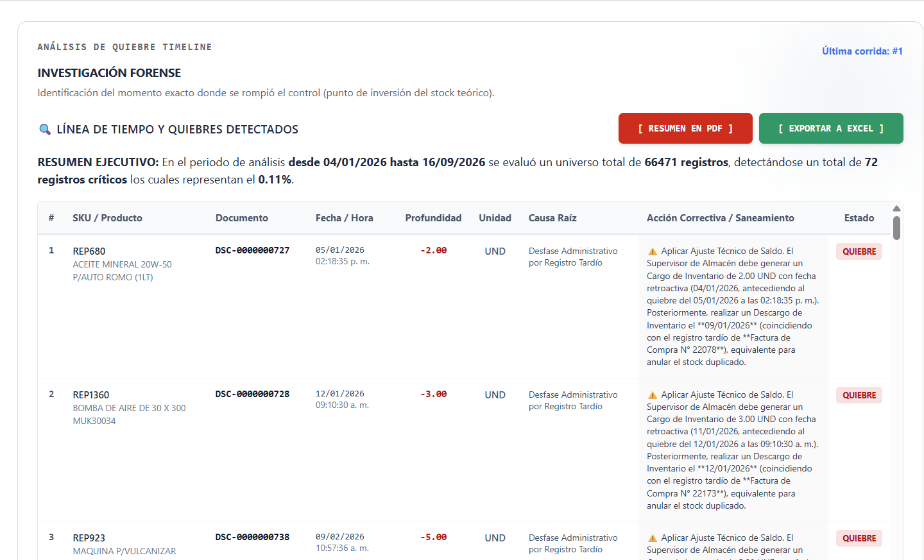
Task: Open document DSC-0000000727
Action: [252, 250]
